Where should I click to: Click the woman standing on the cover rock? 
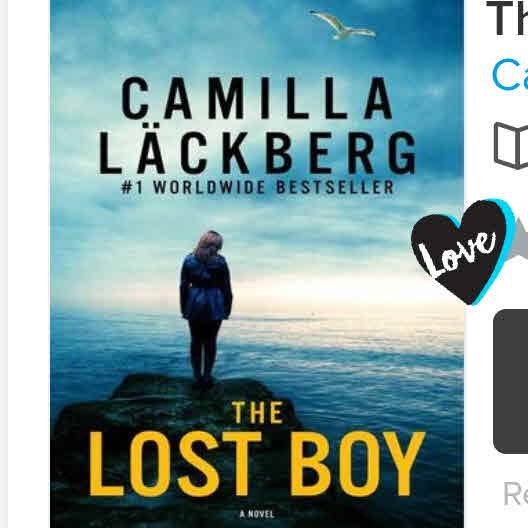(x=206, y=308)
